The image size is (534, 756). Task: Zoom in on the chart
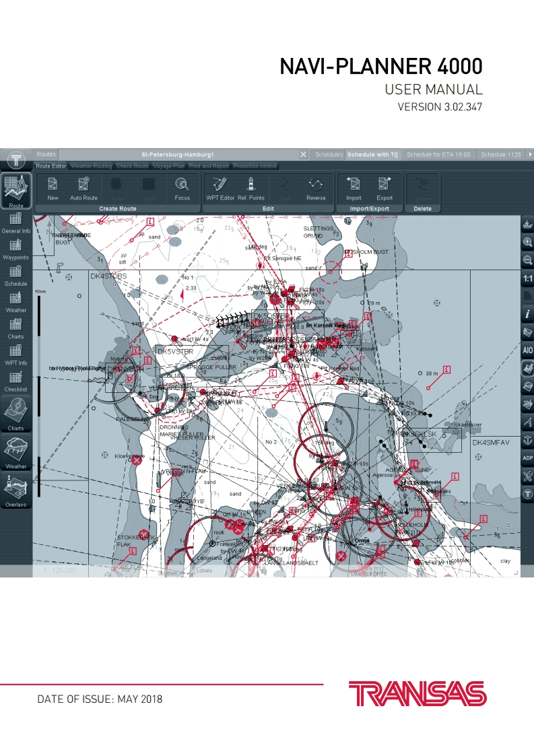[528, 242]
